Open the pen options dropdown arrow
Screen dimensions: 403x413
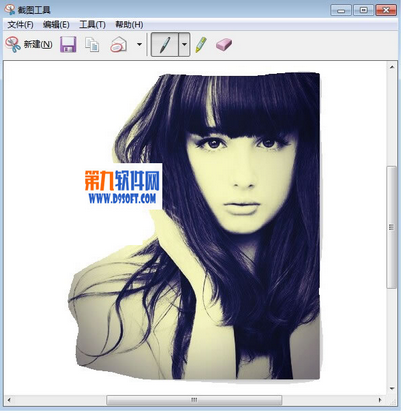(184, 44)
